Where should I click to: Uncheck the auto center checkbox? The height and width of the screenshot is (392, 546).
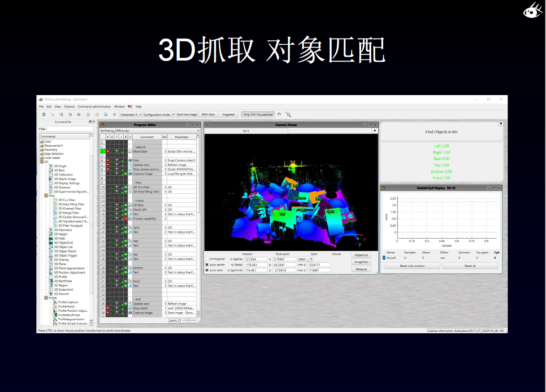pyautogui.click(x=207, y=265)
